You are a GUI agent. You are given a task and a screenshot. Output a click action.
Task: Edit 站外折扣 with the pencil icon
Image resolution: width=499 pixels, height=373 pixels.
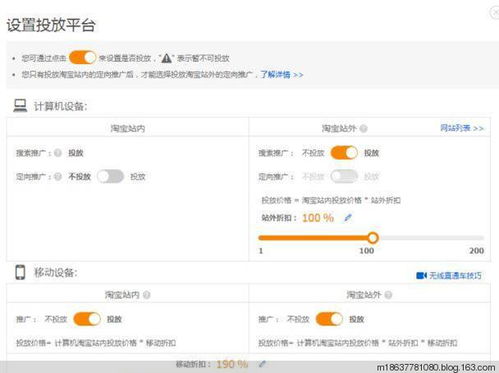348,218
